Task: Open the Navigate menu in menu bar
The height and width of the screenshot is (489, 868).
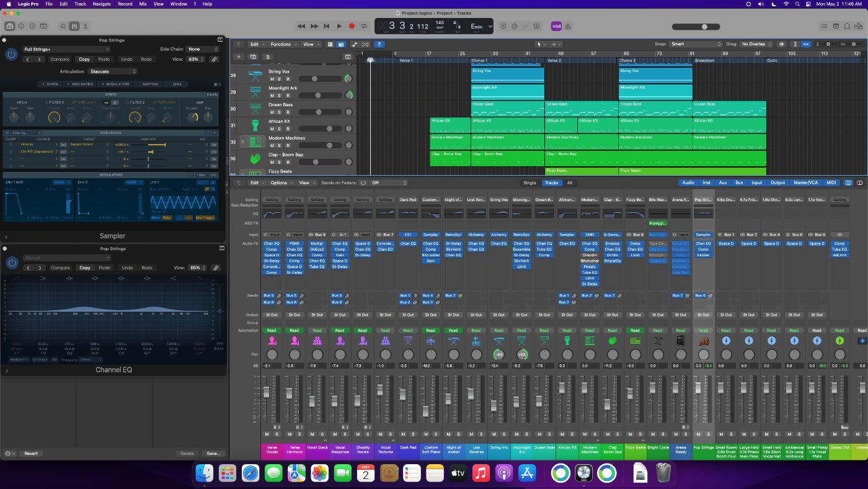Action: [102, 4]
